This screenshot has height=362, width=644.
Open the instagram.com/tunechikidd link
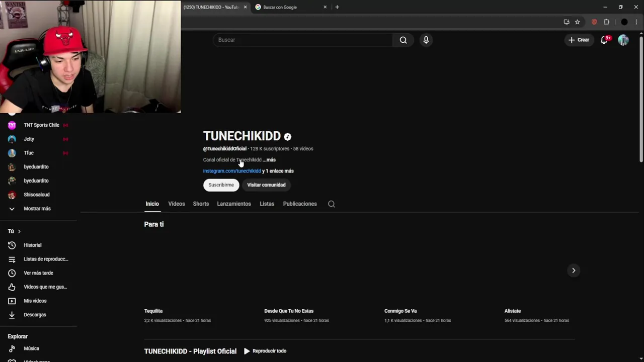pos(232,171)
